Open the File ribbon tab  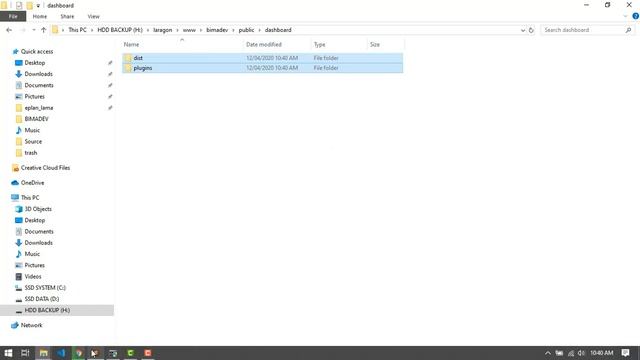click(x=13, y=16)
